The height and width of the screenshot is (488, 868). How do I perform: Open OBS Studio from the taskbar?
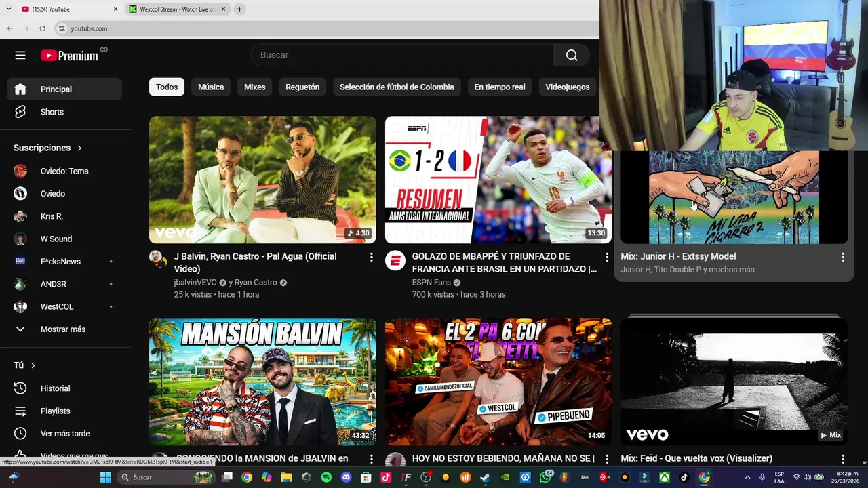click(426, 477)
